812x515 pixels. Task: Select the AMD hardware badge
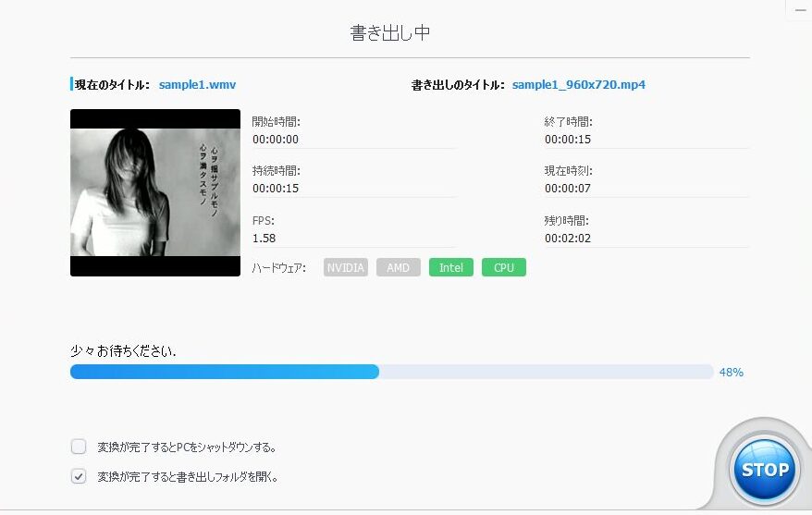coord(399,267)
